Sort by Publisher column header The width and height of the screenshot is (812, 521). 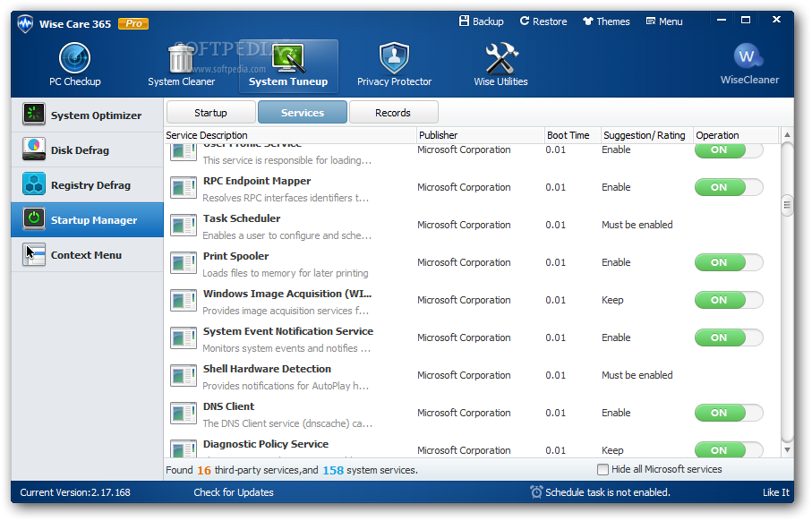click(x=481, y=135)
